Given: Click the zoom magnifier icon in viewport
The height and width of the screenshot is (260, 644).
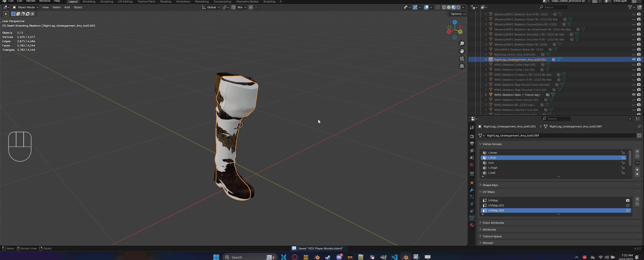Looking at the screenshot, I should point(462,44).
